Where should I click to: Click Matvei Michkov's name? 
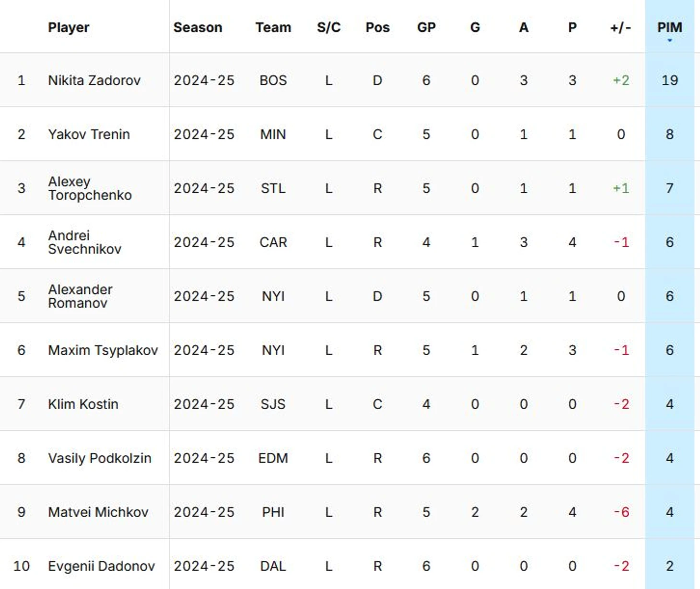click(x=98, y=512)
